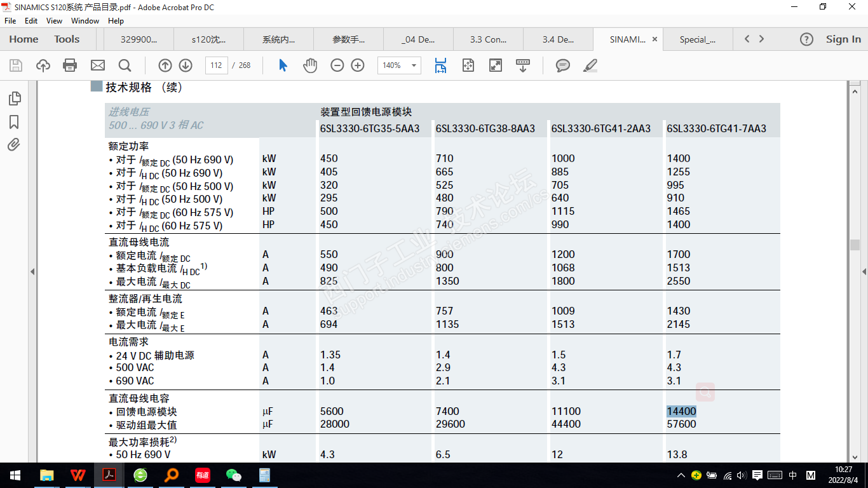Open the Windows Start menu

(15, 475)
